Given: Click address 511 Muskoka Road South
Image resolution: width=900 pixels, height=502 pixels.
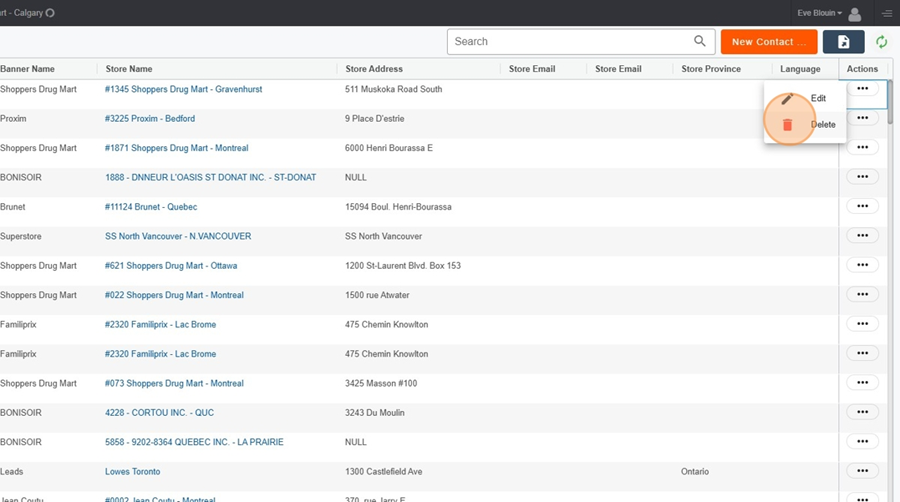Looking at the screenshot, I should tap(393, 89).
